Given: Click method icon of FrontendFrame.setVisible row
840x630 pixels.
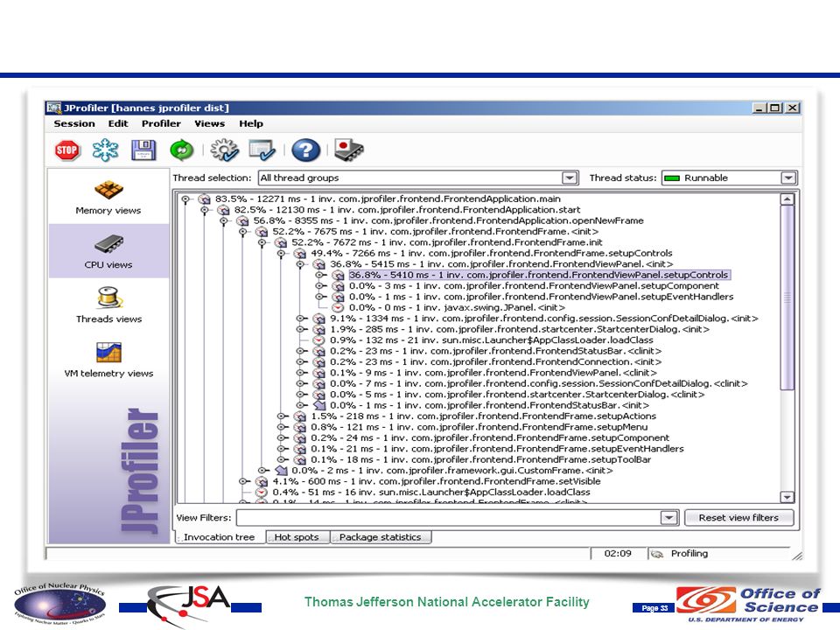Looking at the screenshot, I should pos(262,481).
